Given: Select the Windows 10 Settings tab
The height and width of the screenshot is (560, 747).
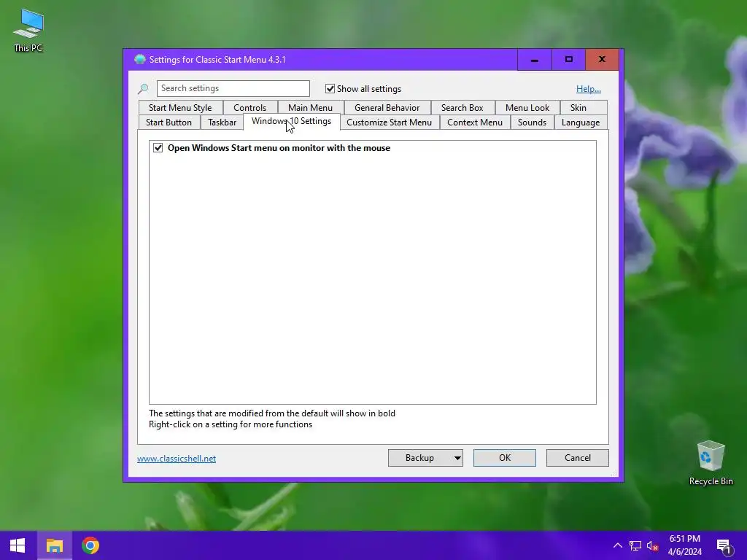Looking at the screenshot, I should coord(291,122).
